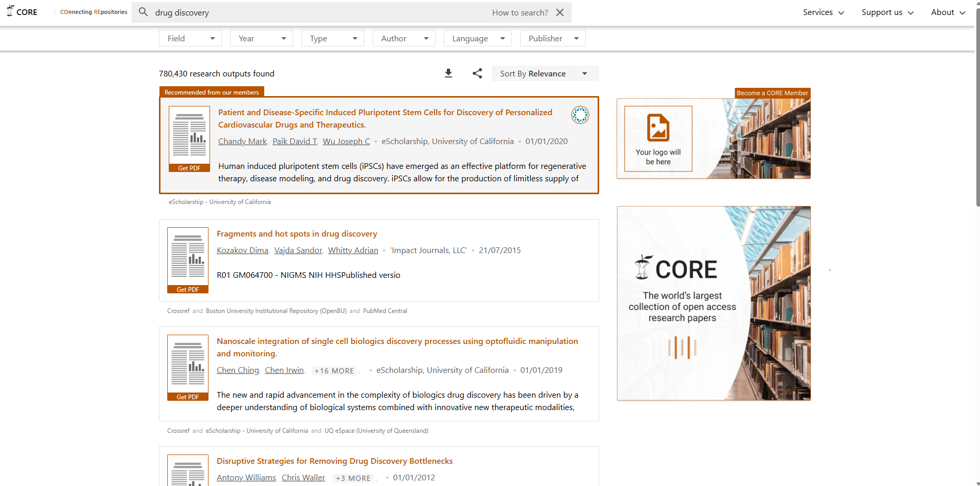The image size is (980, 486).
Task: Open the Sort By Relevance dropdown
Action: 544,73
